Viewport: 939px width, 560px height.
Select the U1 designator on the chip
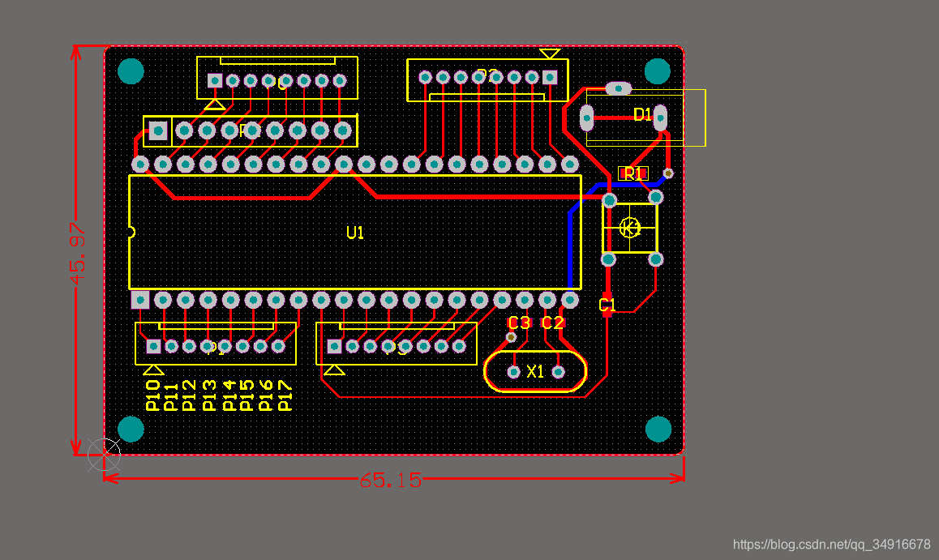point(355,233)
